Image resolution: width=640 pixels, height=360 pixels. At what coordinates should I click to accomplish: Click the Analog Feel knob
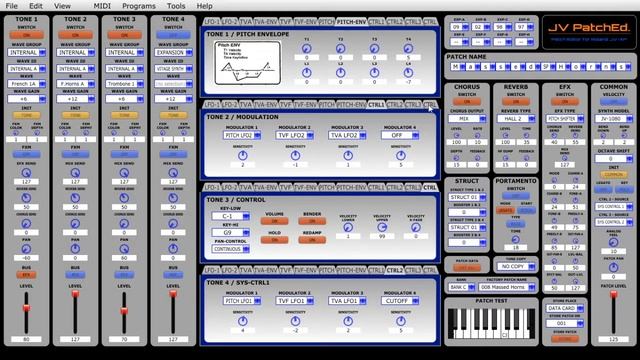[613, 242]
